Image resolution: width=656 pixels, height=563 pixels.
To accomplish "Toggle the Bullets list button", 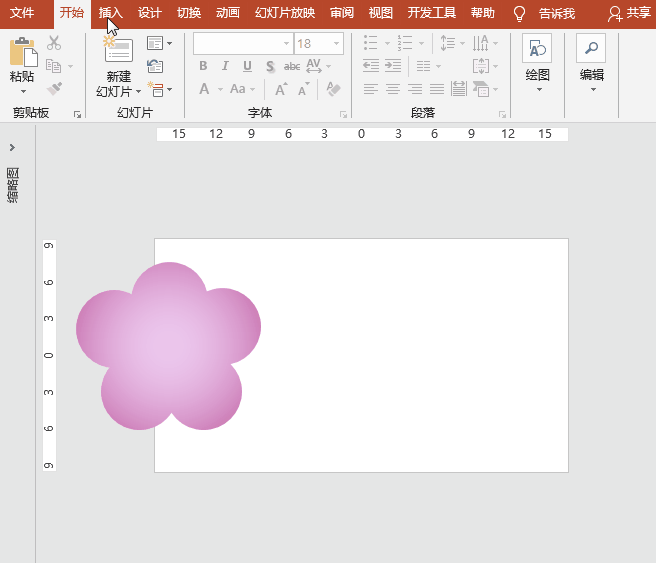I will pyautogui.click(x=371, y=43).
